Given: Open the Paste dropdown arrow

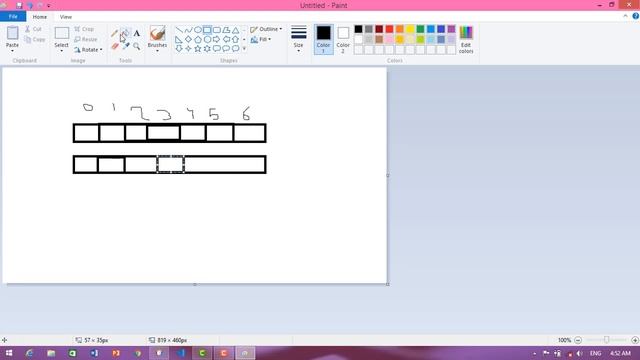Looking at the screenshot, I should 12,50.
